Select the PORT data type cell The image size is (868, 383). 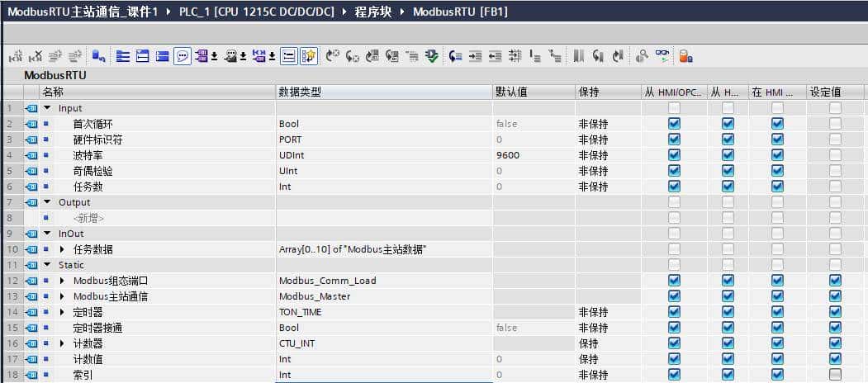tap(384, 139)
